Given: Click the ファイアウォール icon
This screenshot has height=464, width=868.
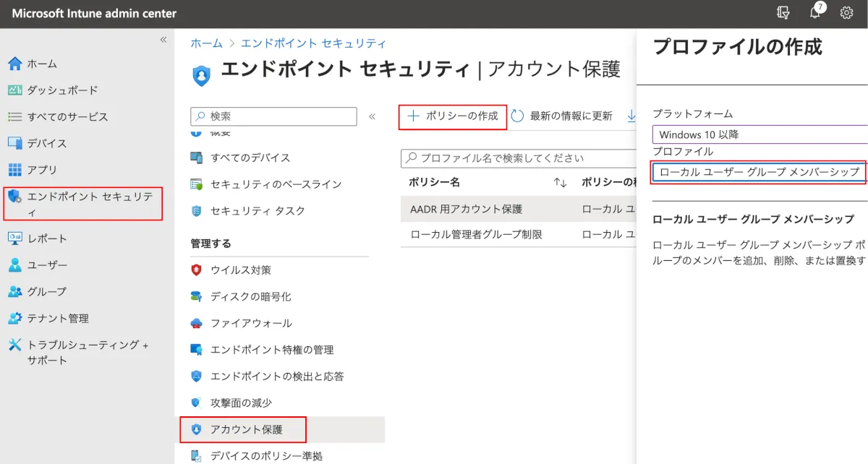Looking at the screenshot, I should (x=196, y=323).
